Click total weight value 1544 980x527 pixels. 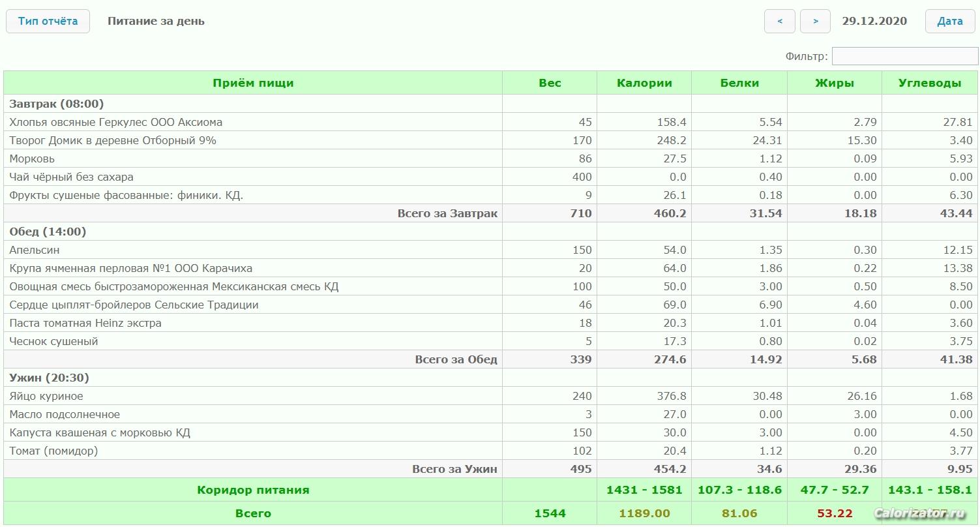(550, 513)
